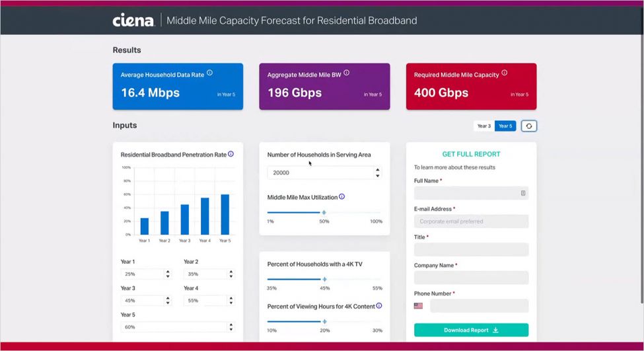Click the Households with a 4K TV slider
The height and width of the screenshot is (351, 644).
pyautogui.click(x=324, y=279)
